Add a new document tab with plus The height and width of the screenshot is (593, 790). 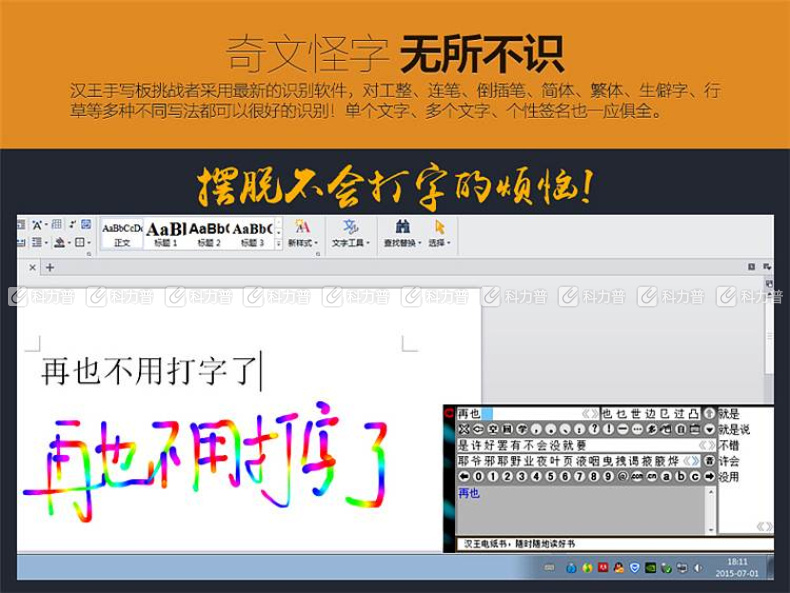(x=50, y=268)
